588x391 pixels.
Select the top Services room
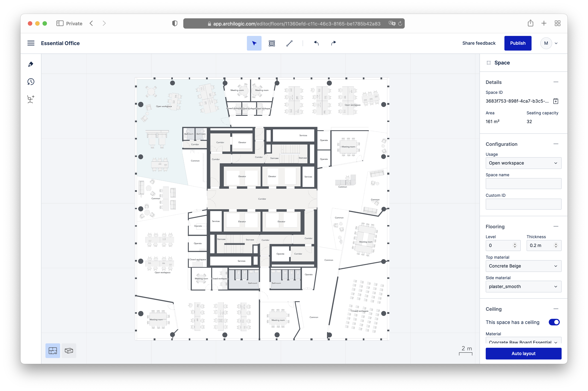point(293,135)
